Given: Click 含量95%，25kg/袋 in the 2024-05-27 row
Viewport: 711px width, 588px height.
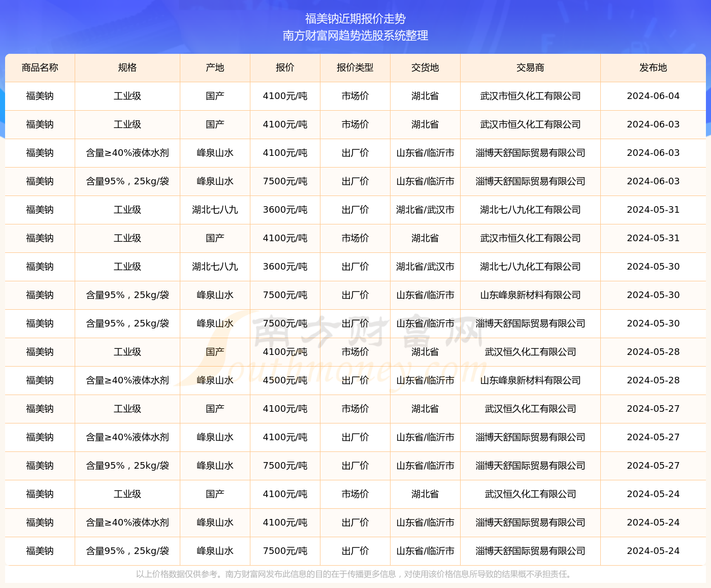Looking at the screenshot, I should [127, 466].
